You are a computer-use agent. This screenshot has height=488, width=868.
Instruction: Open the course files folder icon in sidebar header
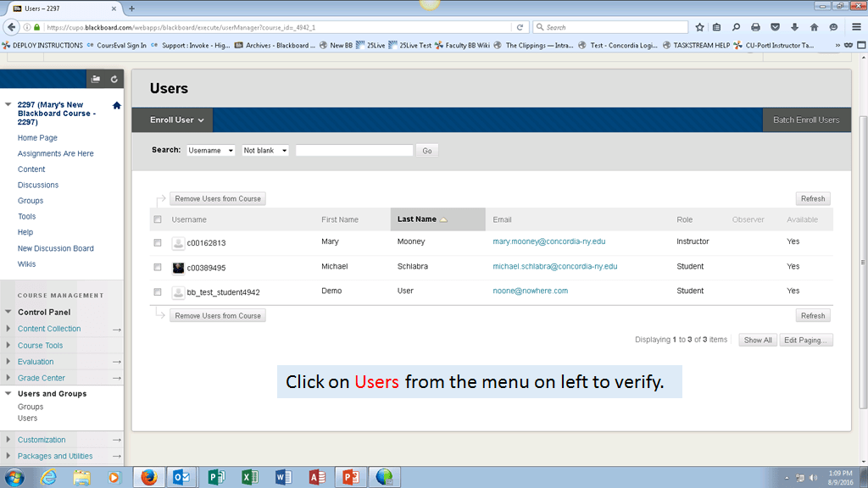(x=96, y=79)
